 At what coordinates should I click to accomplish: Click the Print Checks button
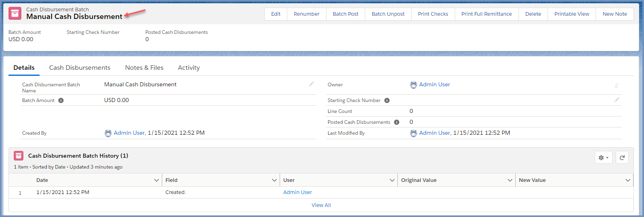pyautogui.click(x=433, y=14)
